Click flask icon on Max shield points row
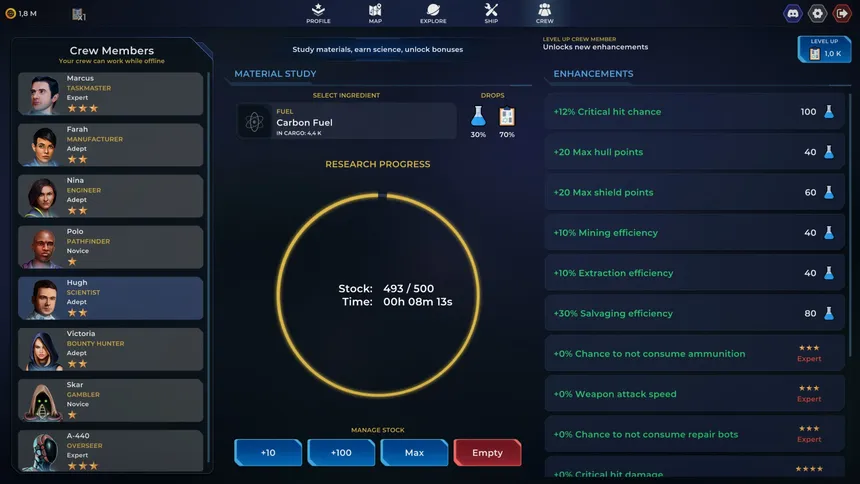This screenshot has width=860, height=484. 829,192
